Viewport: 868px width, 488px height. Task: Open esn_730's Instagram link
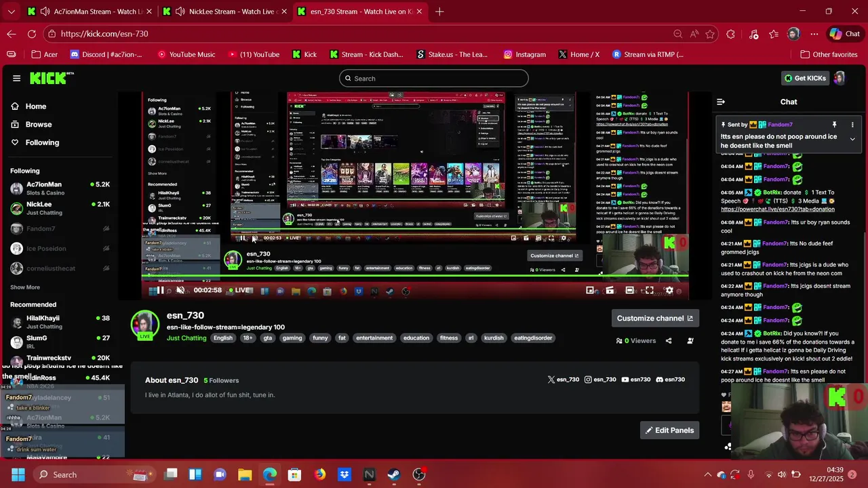tap(600, 380)
